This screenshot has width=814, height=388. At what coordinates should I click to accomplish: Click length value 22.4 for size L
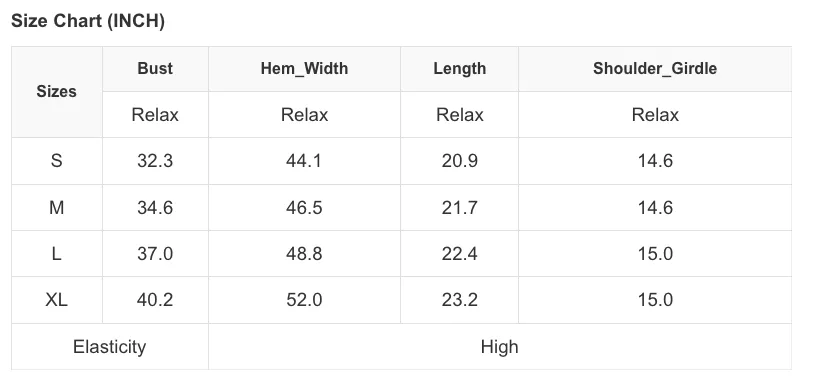click(459, 253)
